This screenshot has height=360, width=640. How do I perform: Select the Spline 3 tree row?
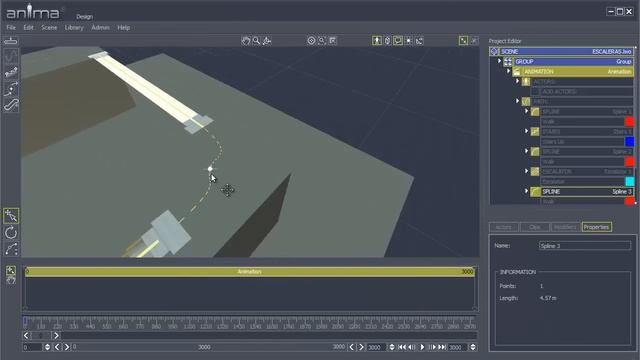(582, 191)
